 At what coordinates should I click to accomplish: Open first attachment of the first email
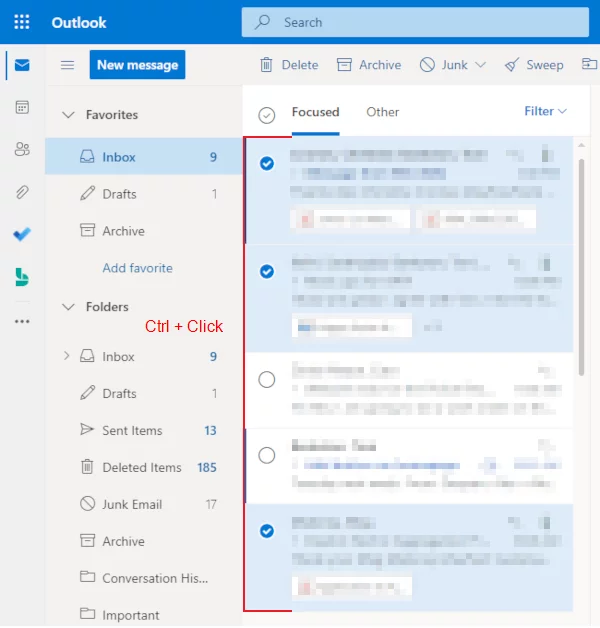point(350,219)
